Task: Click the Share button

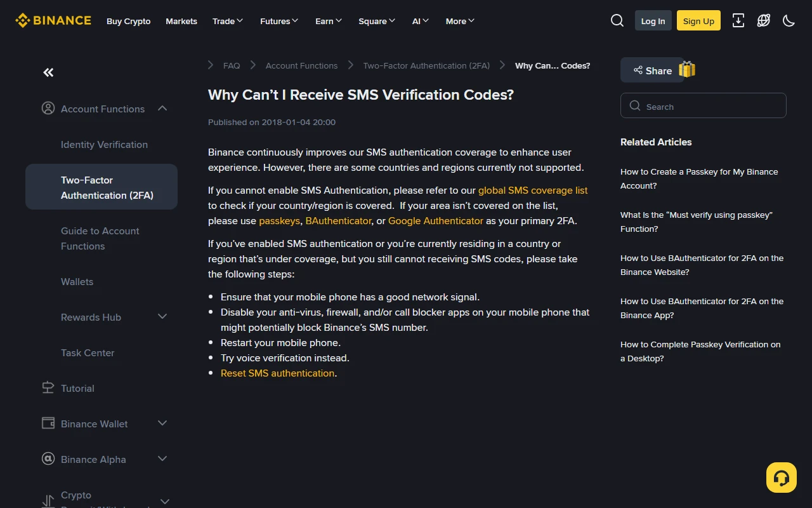Action: pyautogui.click(x=652, y=70)
